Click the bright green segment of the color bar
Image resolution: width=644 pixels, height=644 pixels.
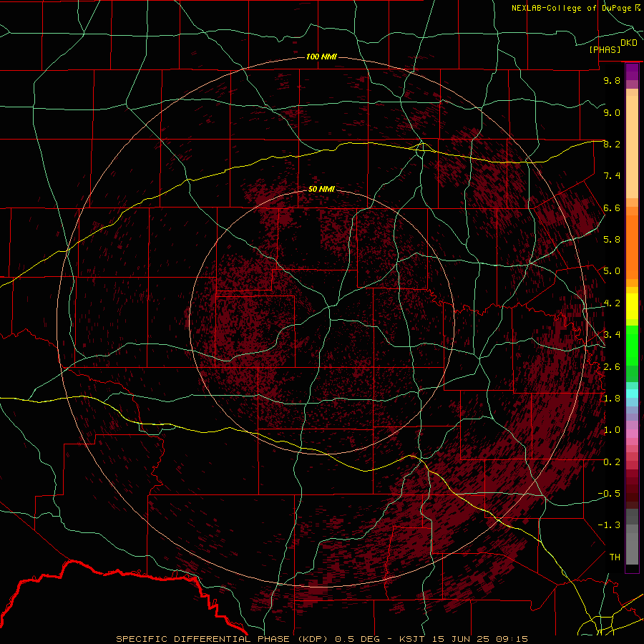pos(632,345)
